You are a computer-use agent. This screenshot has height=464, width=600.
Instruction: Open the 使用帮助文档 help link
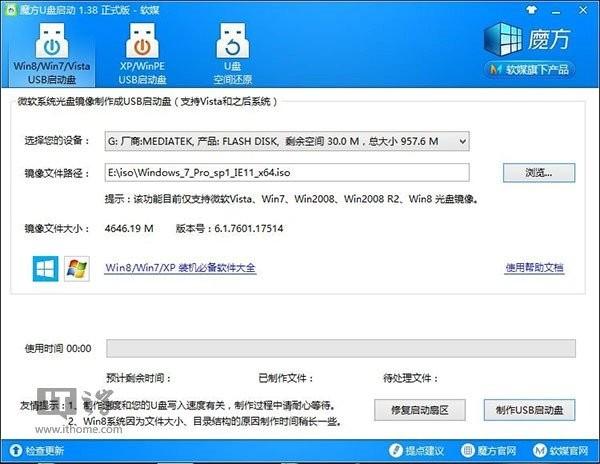[535, 267]
